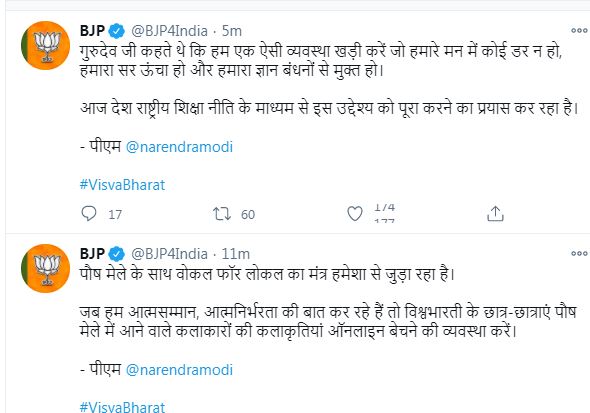Open #VisvaBharat hashtag in first tweet
The width and height of the screenshot is (590, 413).
(123, 185)
